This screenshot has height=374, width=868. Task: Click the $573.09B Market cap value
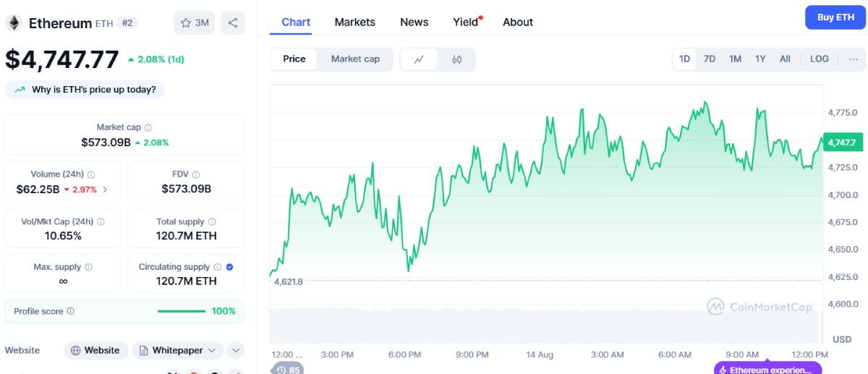(106, 143)
